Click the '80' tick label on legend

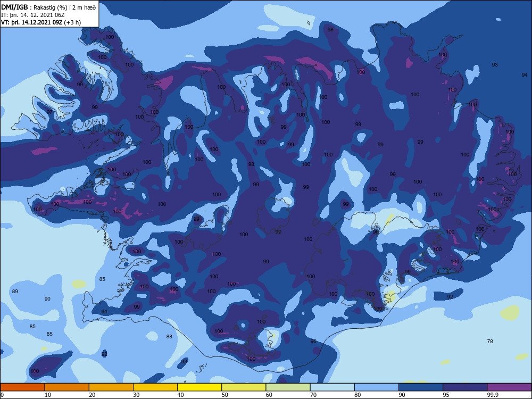click(x=358, y=395)
